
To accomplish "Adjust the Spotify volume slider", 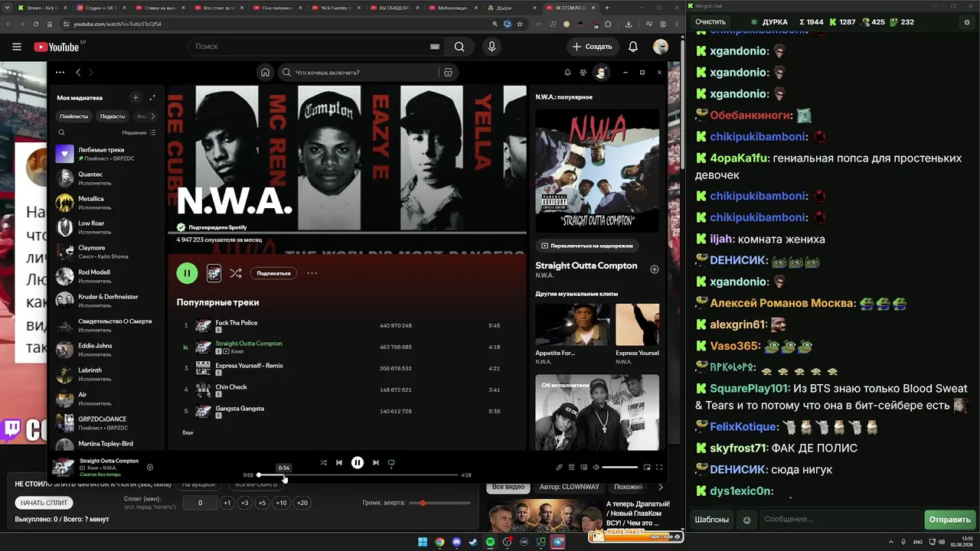I will 620,467.
